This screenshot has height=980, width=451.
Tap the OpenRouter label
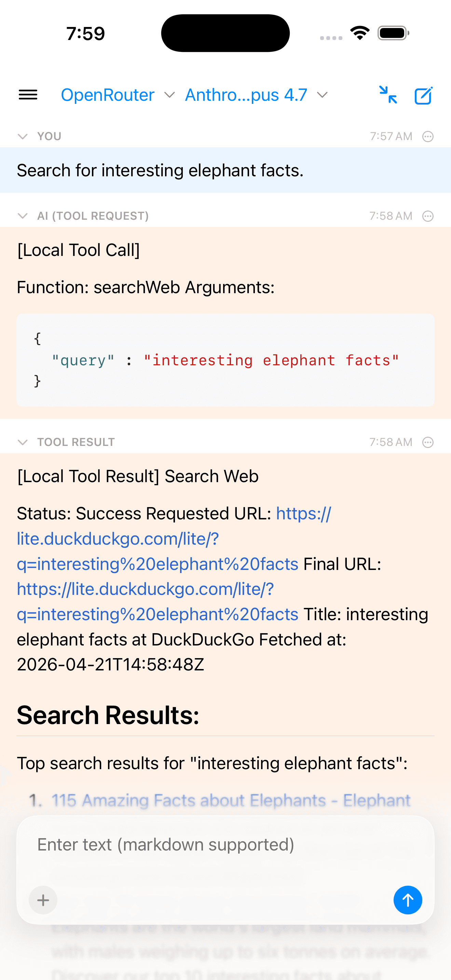click(108, 95)
